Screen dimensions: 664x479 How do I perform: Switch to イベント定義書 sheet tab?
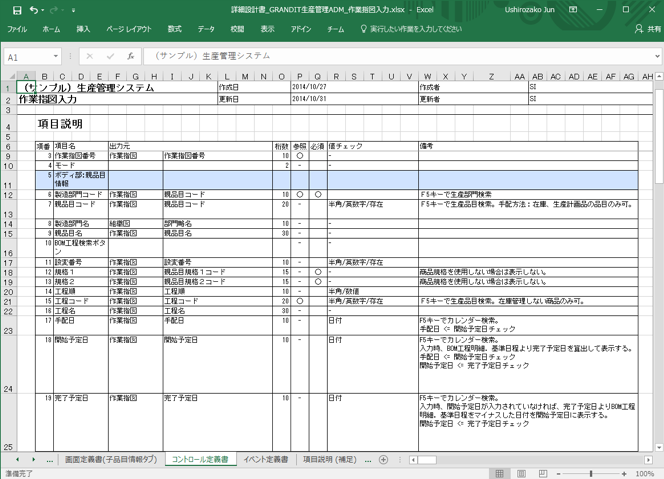click(x=266, y=459)
